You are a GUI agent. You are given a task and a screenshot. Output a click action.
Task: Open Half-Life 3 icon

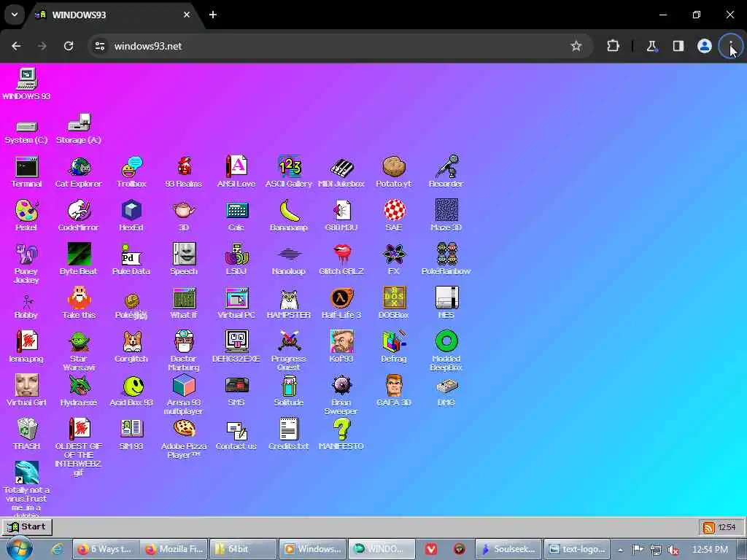341,298
